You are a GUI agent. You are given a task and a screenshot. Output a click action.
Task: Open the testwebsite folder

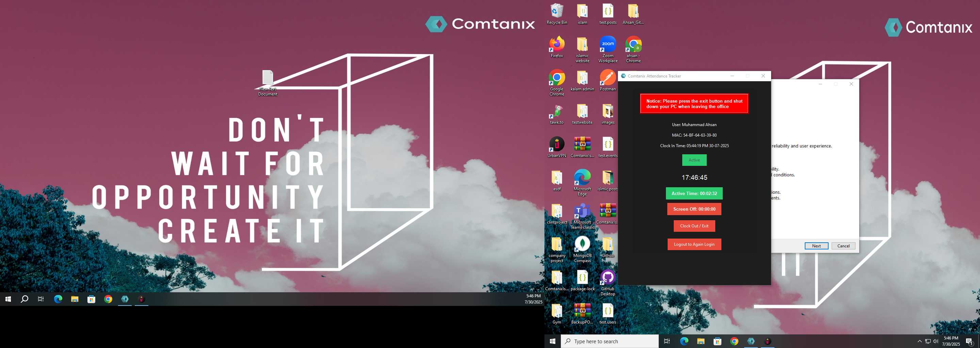582,114
